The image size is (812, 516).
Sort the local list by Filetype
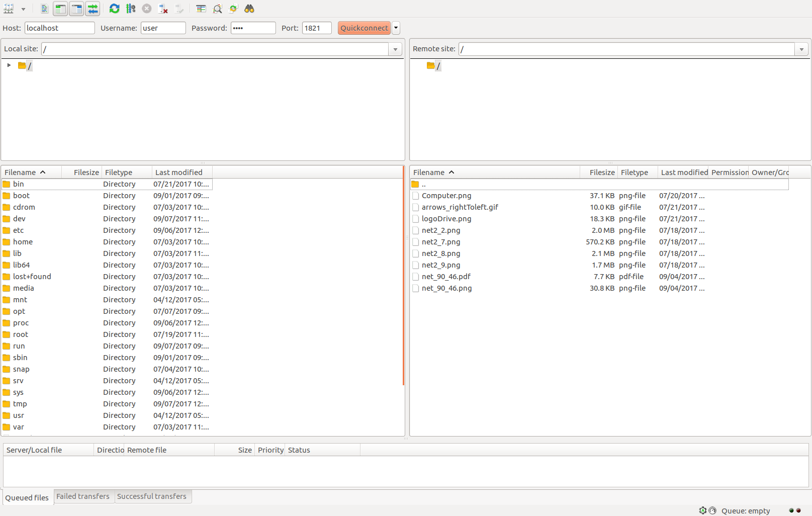coord(127,172)
